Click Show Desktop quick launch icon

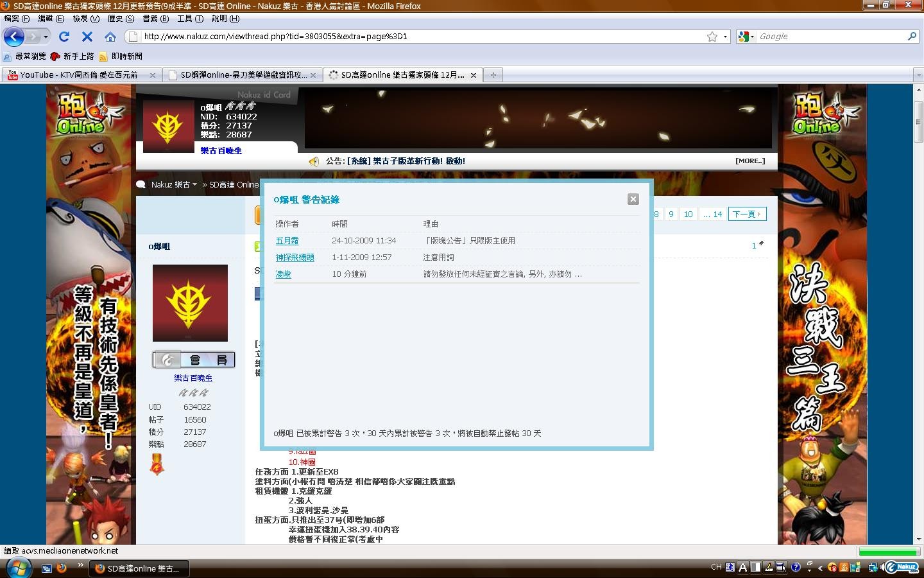tap(47, 568)
